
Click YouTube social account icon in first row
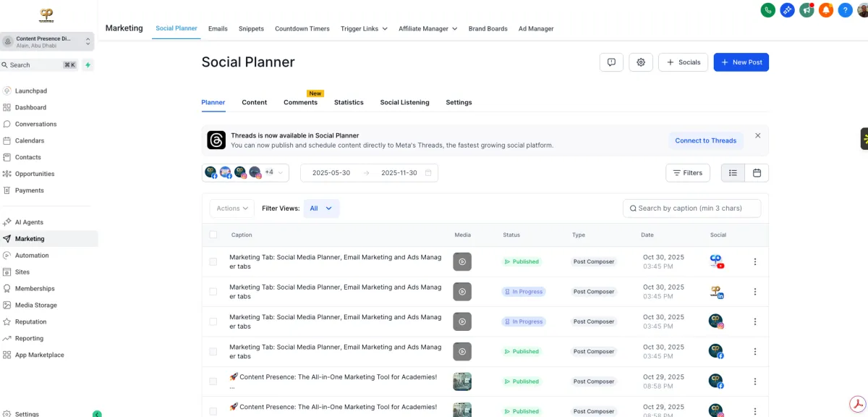[717, 261]
